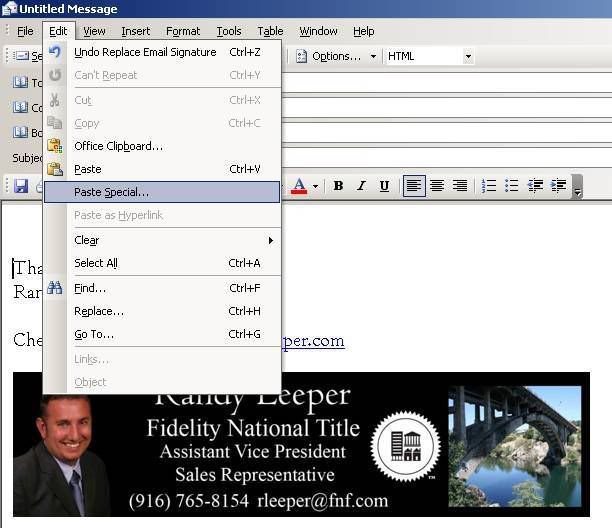Align text left
612x528 pixels.
coord(414,186)
